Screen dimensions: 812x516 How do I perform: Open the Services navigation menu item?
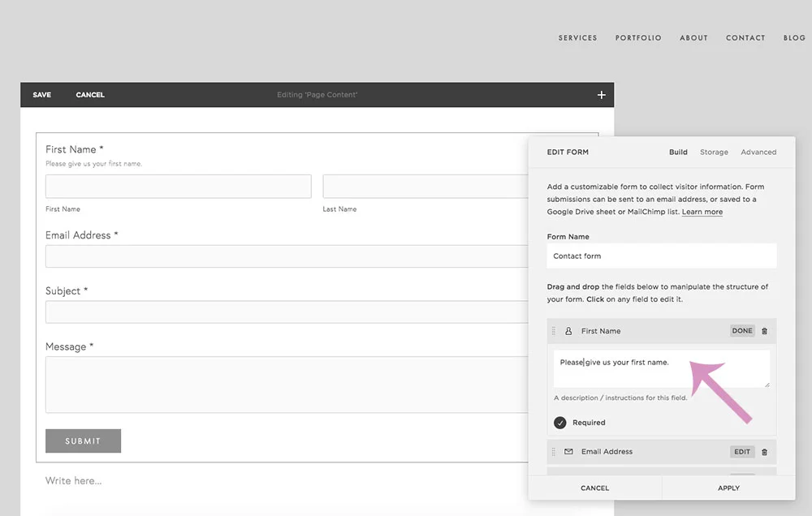577,37
